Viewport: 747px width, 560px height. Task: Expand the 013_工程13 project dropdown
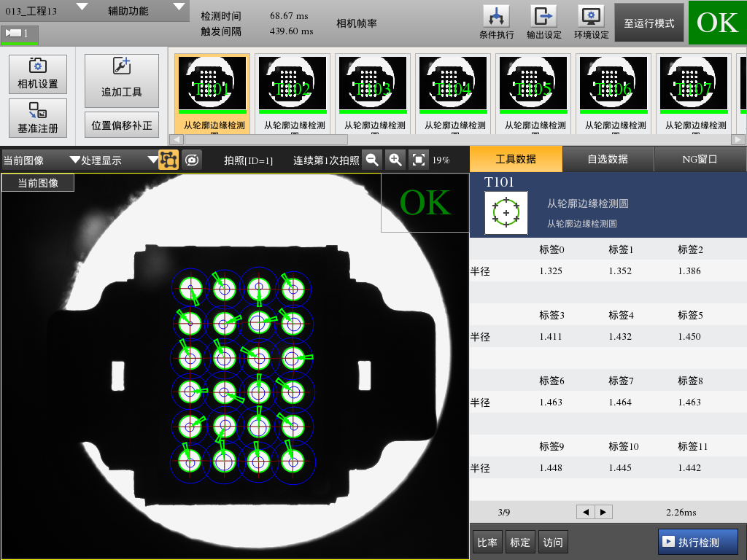point(82,7)
